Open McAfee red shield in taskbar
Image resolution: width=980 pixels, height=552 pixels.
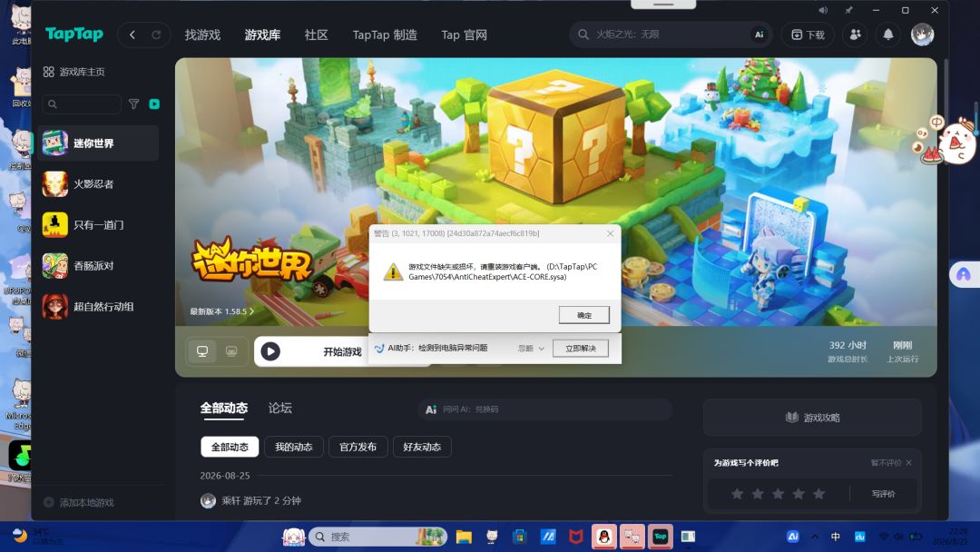pos(575,537)
